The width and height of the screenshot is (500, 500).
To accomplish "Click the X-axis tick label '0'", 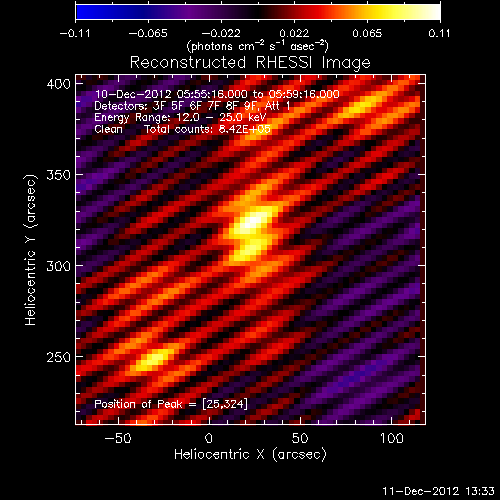I will click(x=209, y=438).
